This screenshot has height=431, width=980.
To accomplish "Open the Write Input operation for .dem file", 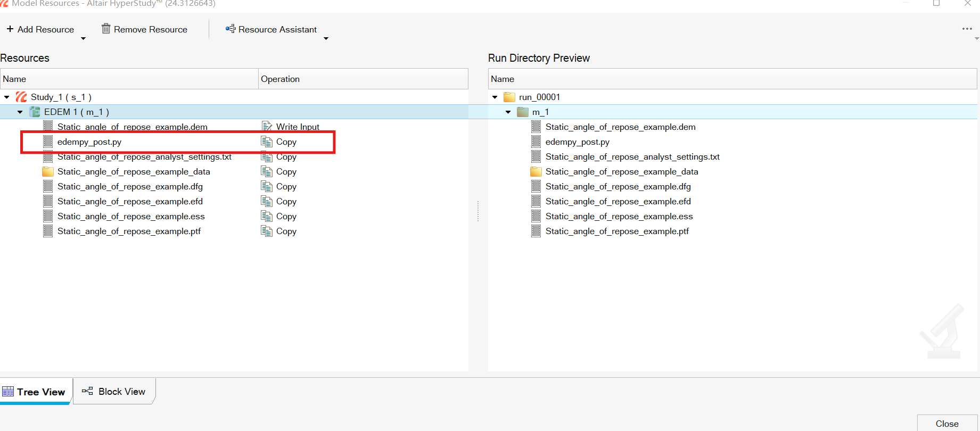I will [291, 127].
